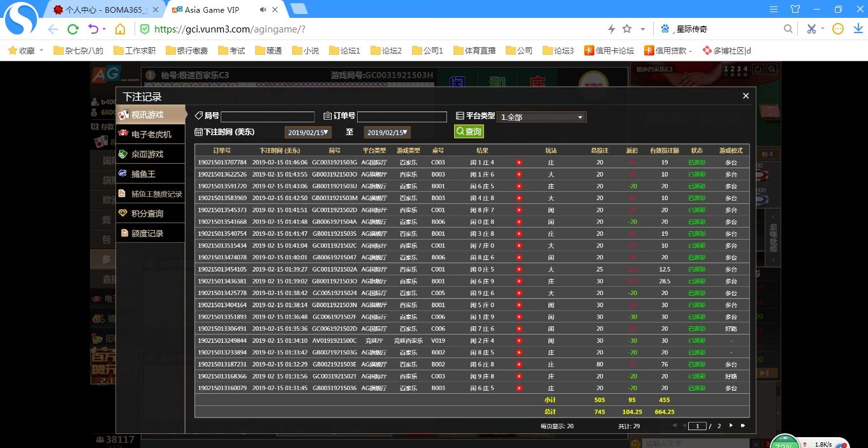Click the 下注时间 (美东) column header
This screenshot has height=448, width=868.
279,150
